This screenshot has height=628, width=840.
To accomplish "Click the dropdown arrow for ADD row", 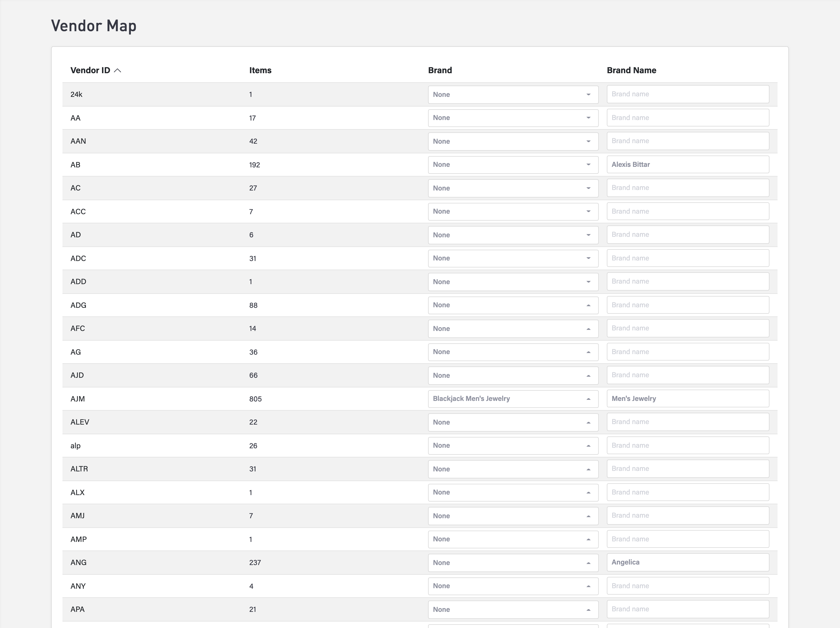I will coord(588,282).
